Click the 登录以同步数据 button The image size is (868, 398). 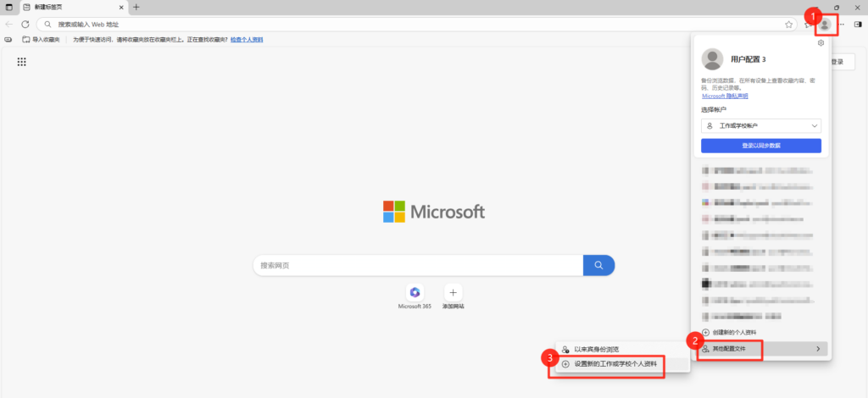(761, 146)
